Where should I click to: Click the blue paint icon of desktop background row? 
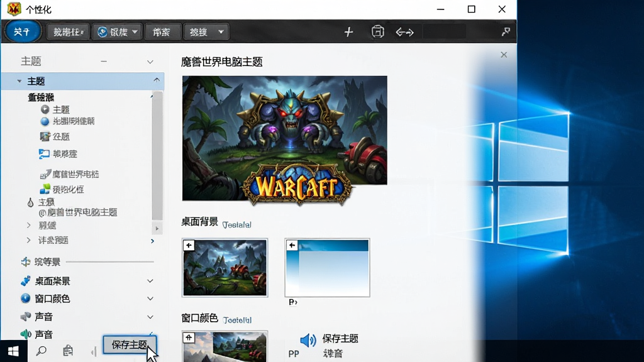click(x=25, y=281)
